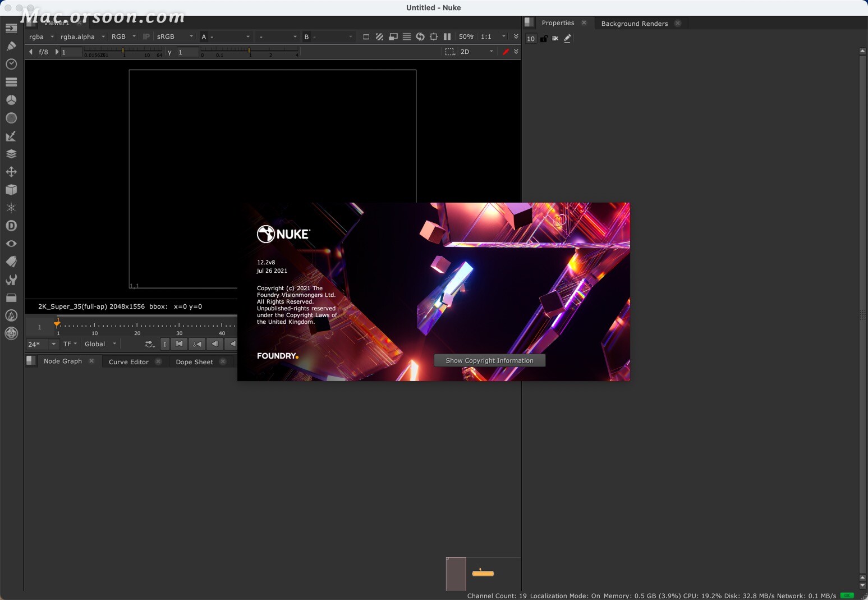Open the Merge nodes stacked-layers icon
This screenshot has width=868, height=600.
click(x=11, y=154)
